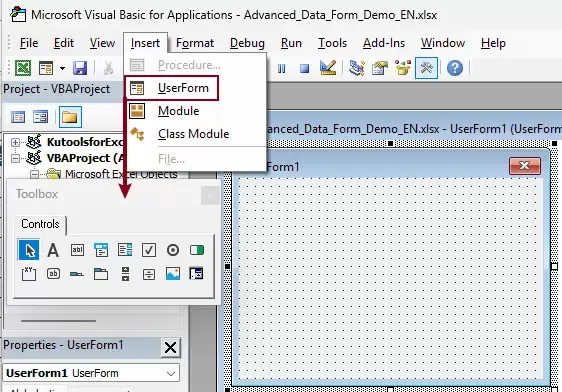Pick the MultiPage control in Toolbox

coord(101,274)
